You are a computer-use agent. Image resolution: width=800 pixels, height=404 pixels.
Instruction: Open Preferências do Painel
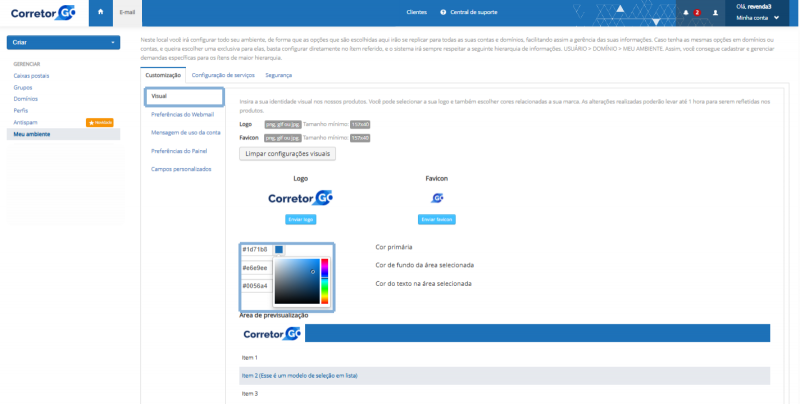pos(179,151)
